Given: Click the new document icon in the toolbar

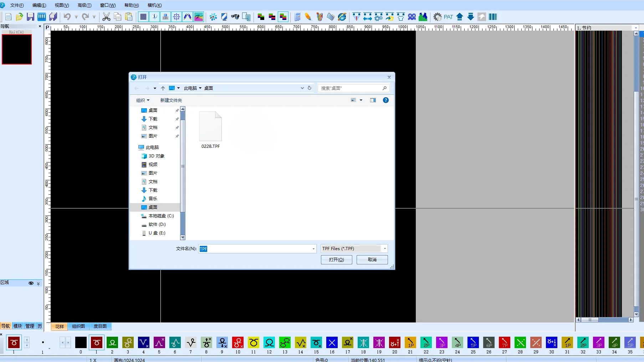Looking at the screenshot, I should click(9, 17).
